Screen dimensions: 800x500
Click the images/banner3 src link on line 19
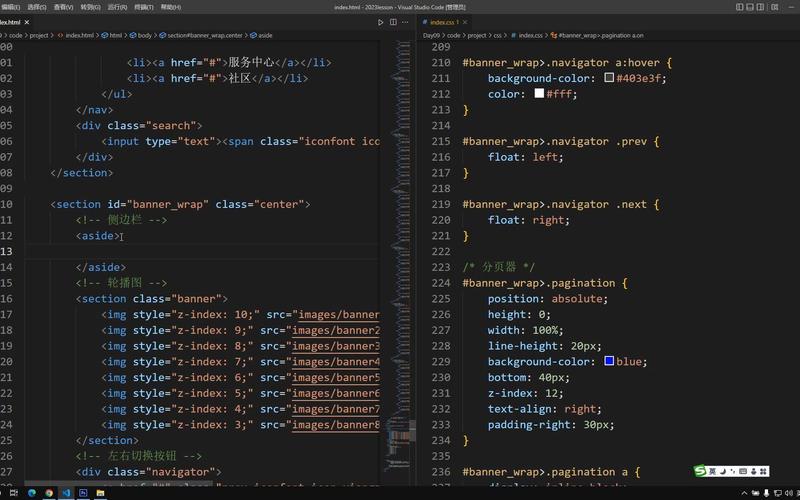[336, 346]
